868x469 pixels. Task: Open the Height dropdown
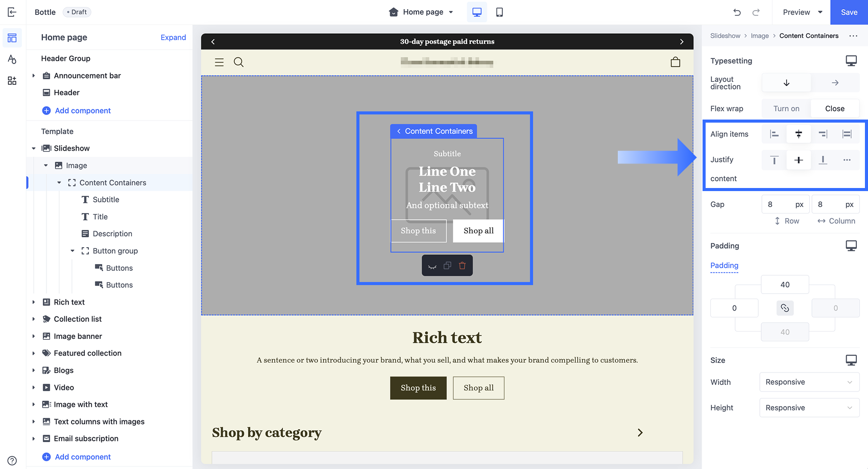click(x=809, y=408)
